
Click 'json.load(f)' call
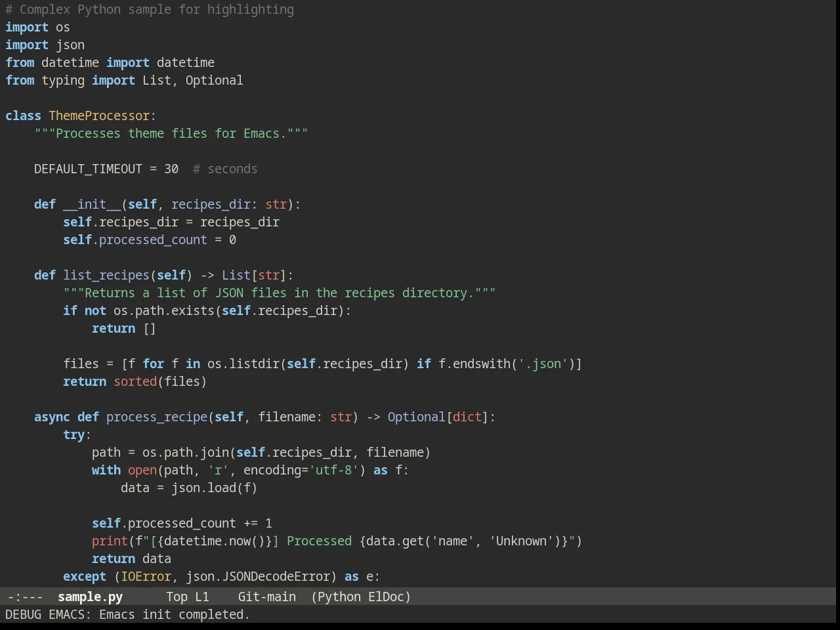click(x=215, y=488)
